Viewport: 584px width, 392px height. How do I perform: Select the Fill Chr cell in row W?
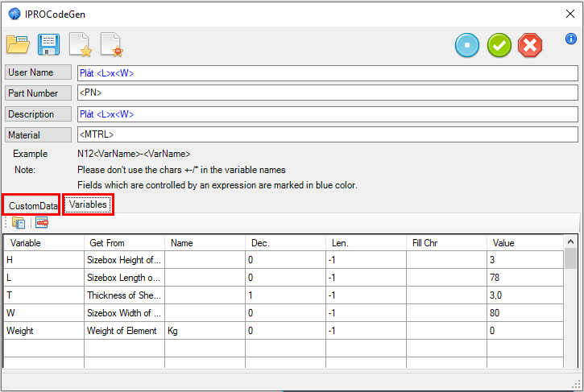point(446,312)
